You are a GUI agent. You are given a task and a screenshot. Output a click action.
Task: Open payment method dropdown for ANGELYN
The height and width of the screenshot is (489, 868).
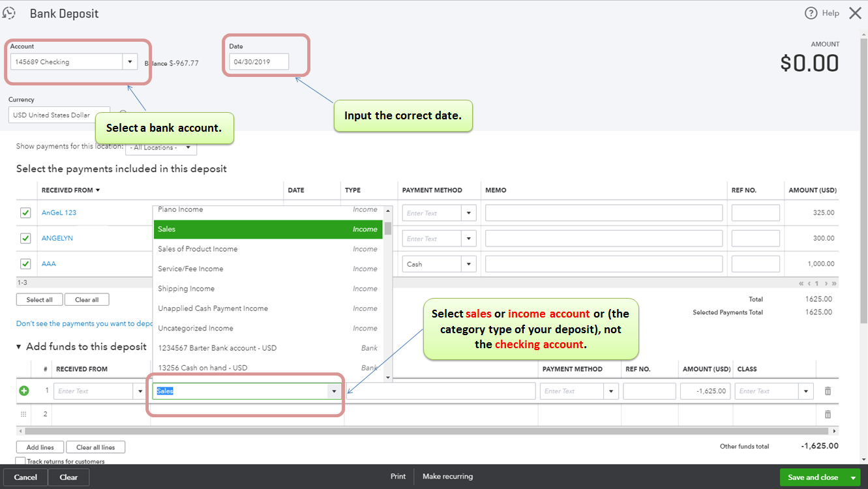[468, 239]
